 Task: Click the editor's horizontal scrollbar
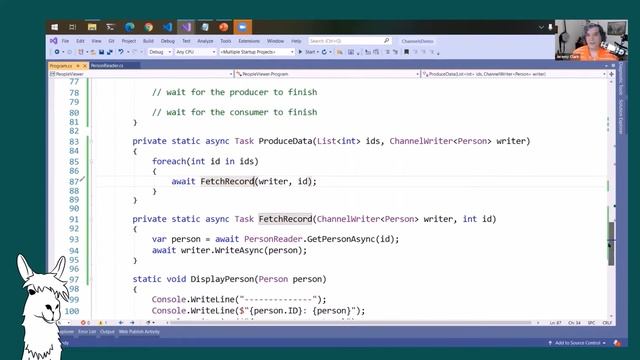pyautogui.click(x=351, y=322)
